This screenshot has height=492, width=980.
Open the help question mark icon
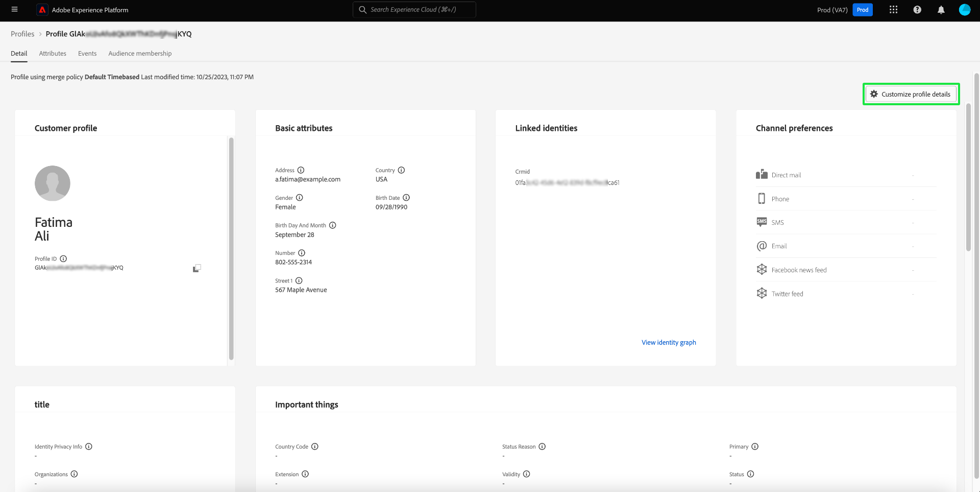pos(917,10)
